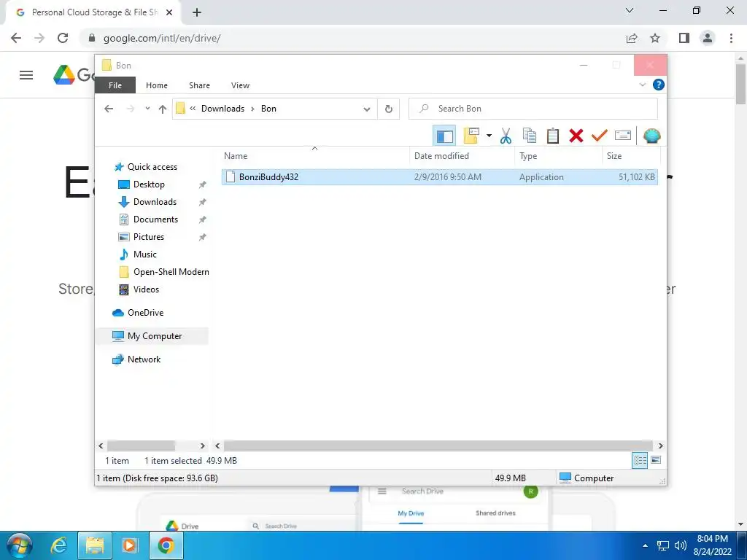The image size is (747, 560).
Task: Close the Personal Cloud Storage tab
Action: click(169, 12)
